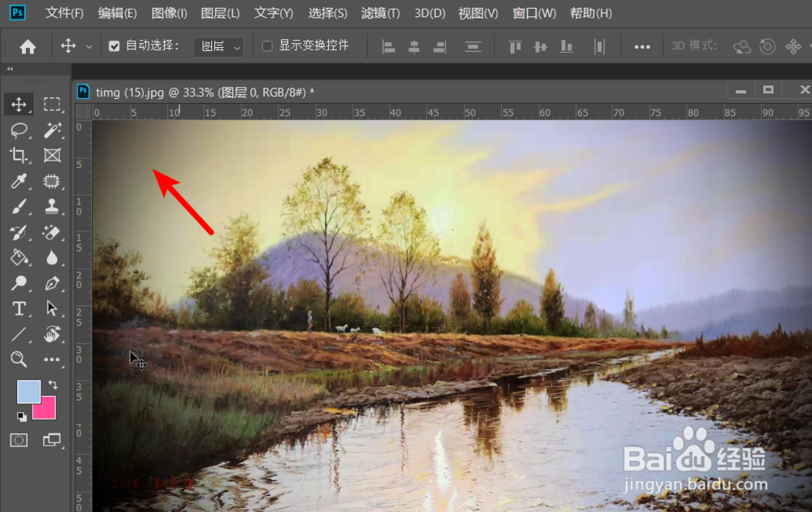
Task: Go to the Home screen icon
Action: pyautogui.click(x=28, y=46)
